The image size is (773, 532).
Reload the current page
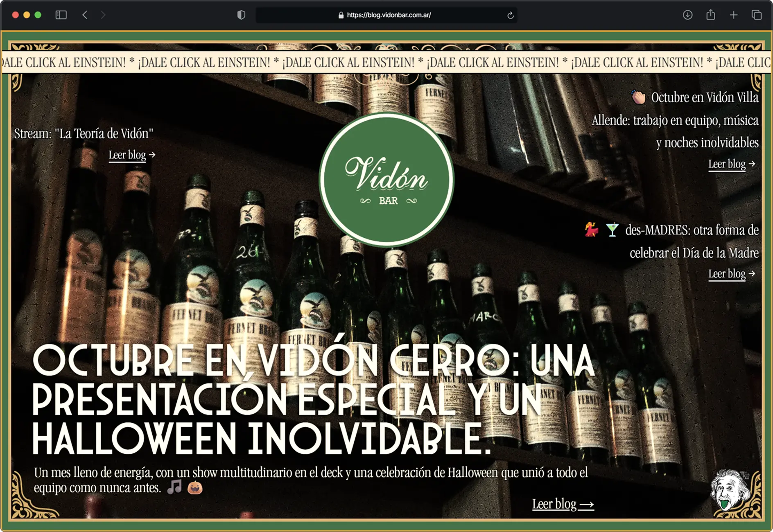pos(509,15)
